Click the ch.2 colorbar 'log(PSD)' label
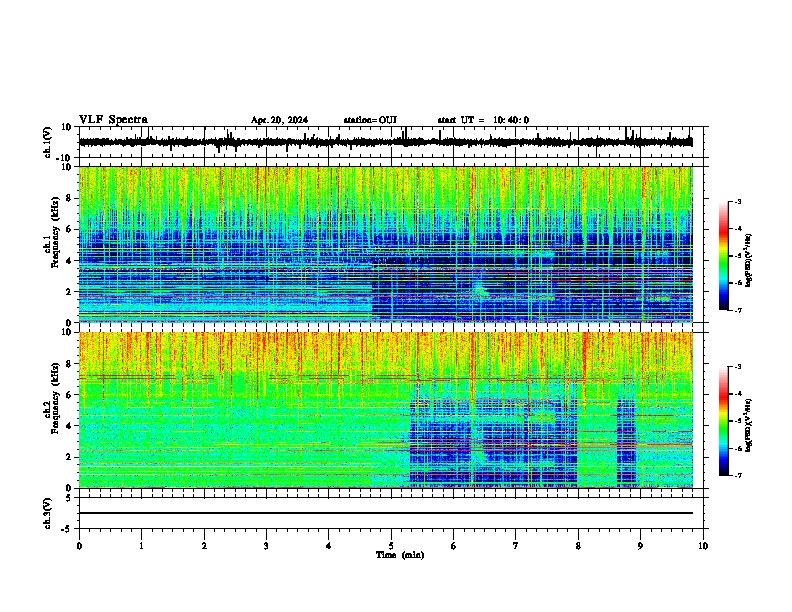Image resolution: width=792 pixels, height=612 pixels. pos(748,425)
